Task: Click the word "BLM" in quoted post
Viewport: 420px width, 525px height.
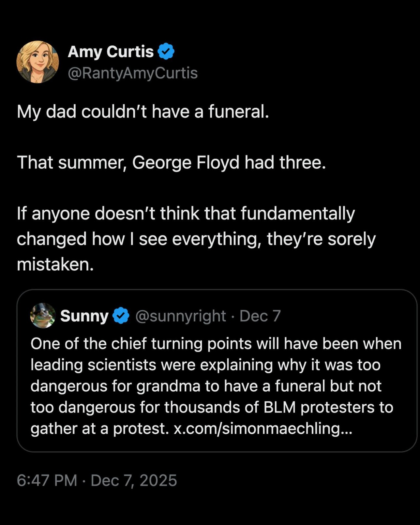Action: [x=279, y=407]
